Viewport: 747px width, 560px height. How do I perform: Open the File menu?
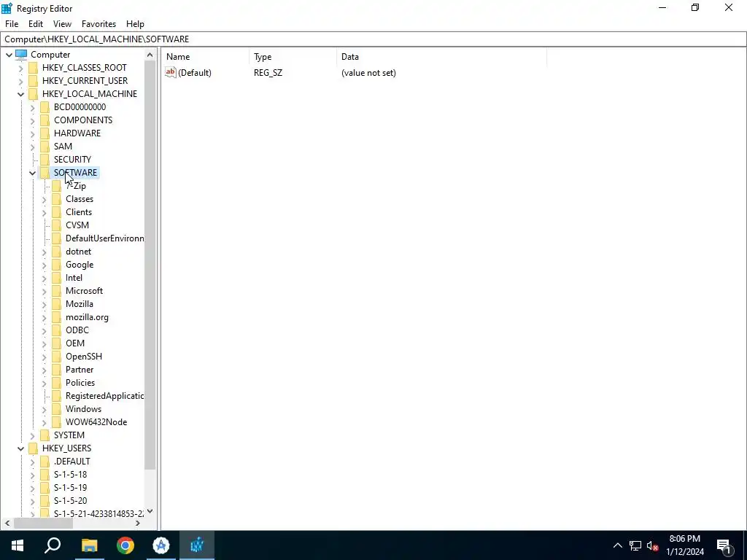pyautogui.click(x=12, y=24)
